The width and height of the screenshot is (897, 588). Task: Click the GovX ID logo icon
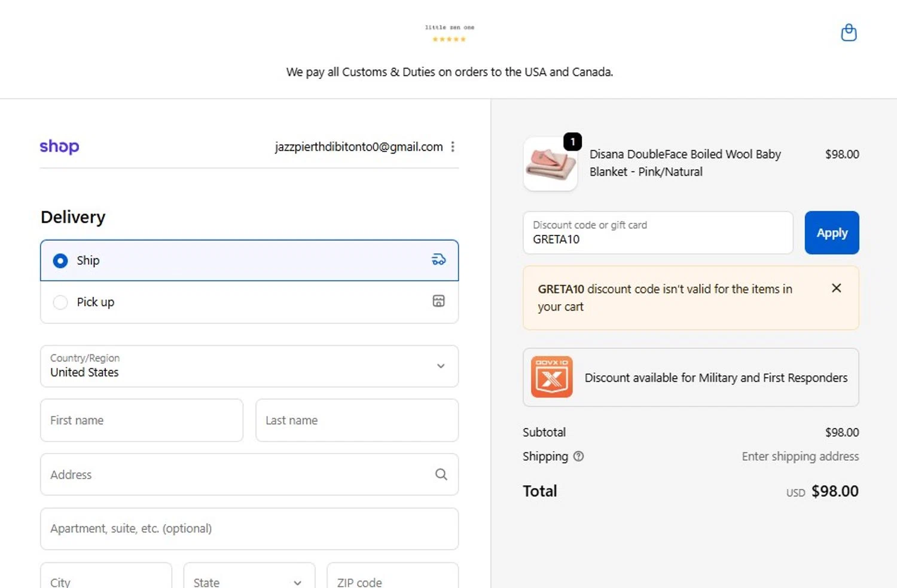tap(551, 377)
